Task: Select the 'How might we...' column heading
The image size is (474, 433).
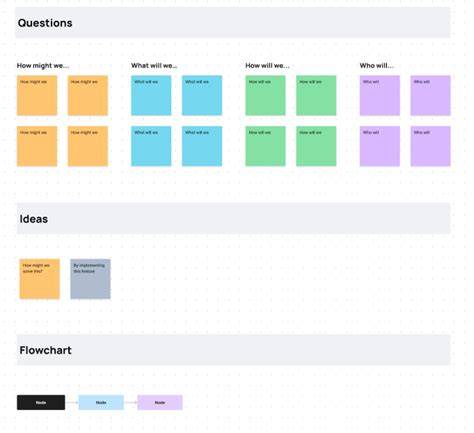Action: point(43,66)
